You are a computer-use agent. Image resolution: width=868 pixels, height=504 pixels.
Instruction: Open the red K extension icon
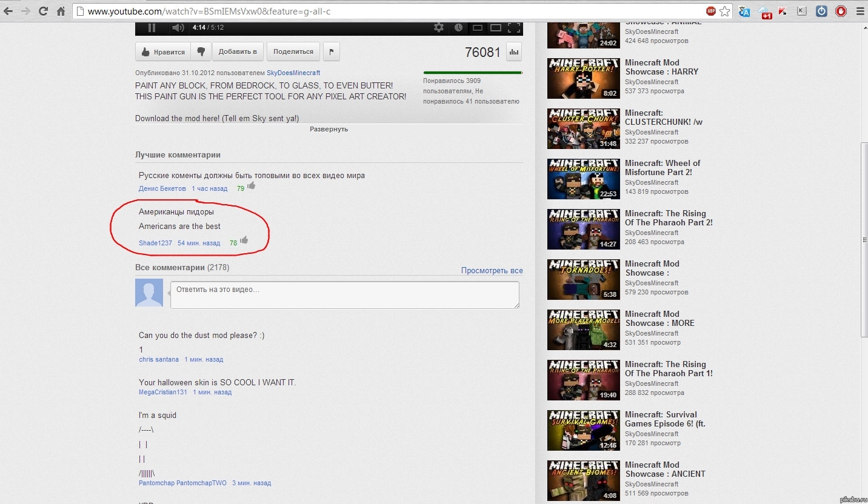click(x=783, y=11)
